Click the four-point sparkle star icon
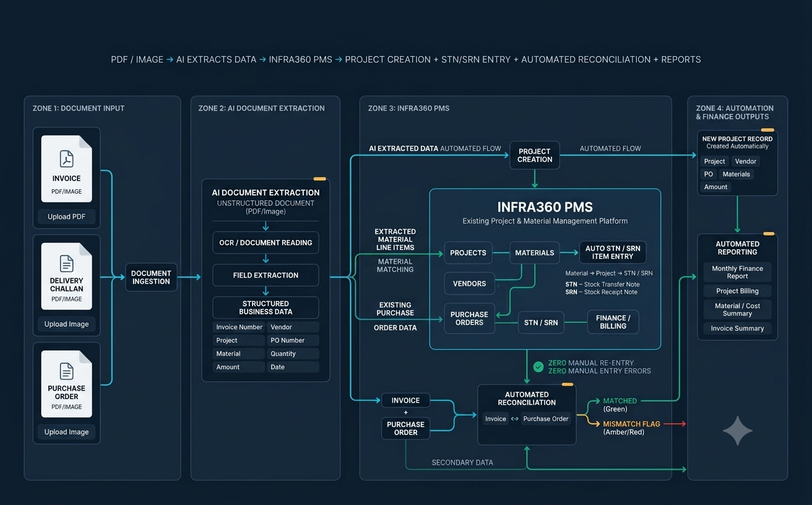Viewport: 812px width, 505px height. tap(738, 431)
